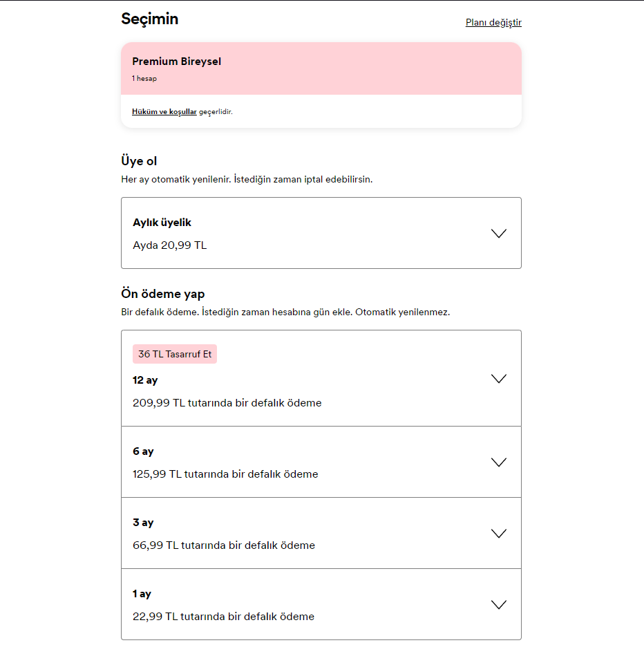Expand the 3 ay option chevron
The height and width of the screenshot is (645, 644).
[498, 534]
